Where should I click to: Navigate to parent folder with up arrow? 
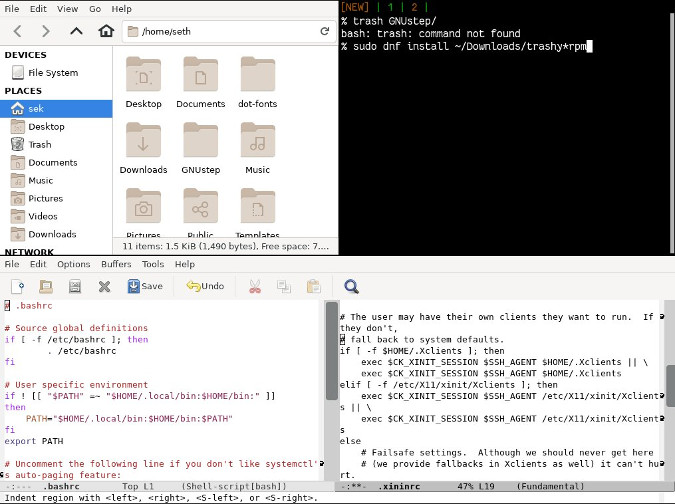tap(76, 31)
